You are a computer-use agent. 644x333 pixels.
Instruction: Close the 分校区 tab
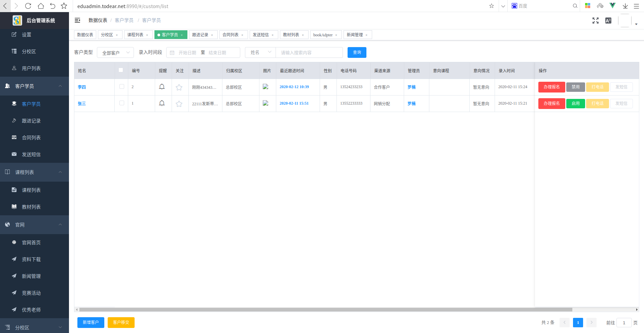(x=117, y=35)
